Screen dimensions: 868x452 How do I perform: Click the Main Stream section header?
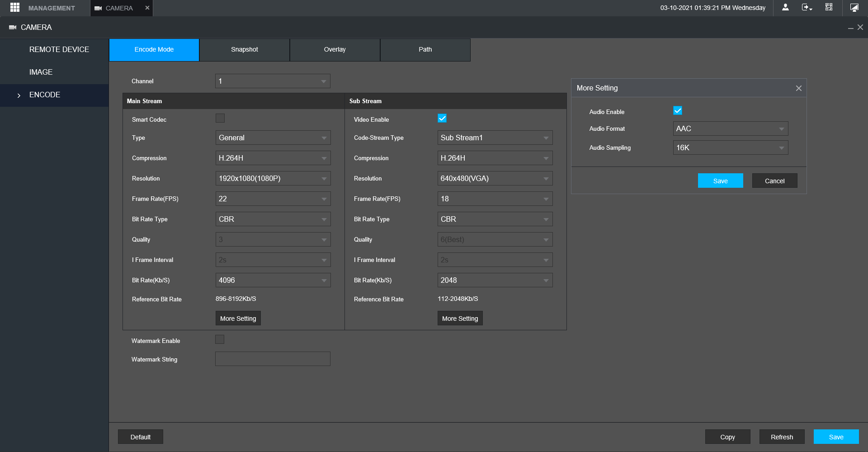pyautogui.click(x=234, y=101)
